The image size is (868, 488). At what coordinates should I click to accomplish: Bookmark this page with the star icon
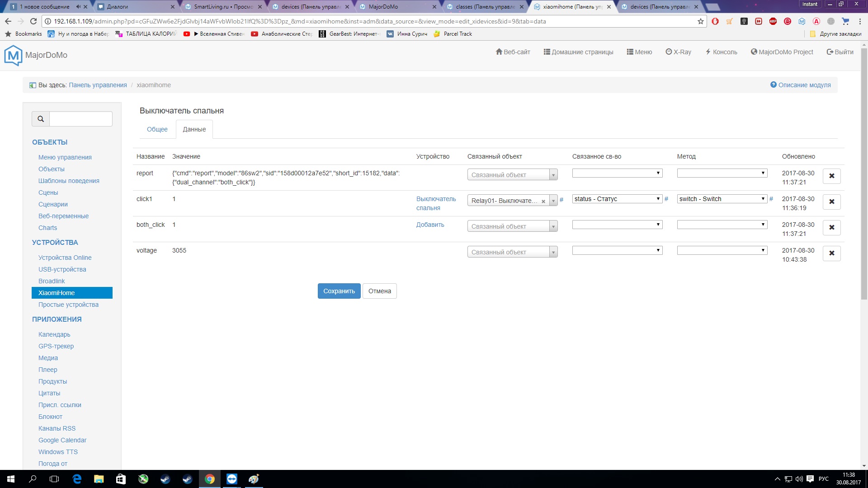(701, 21)
